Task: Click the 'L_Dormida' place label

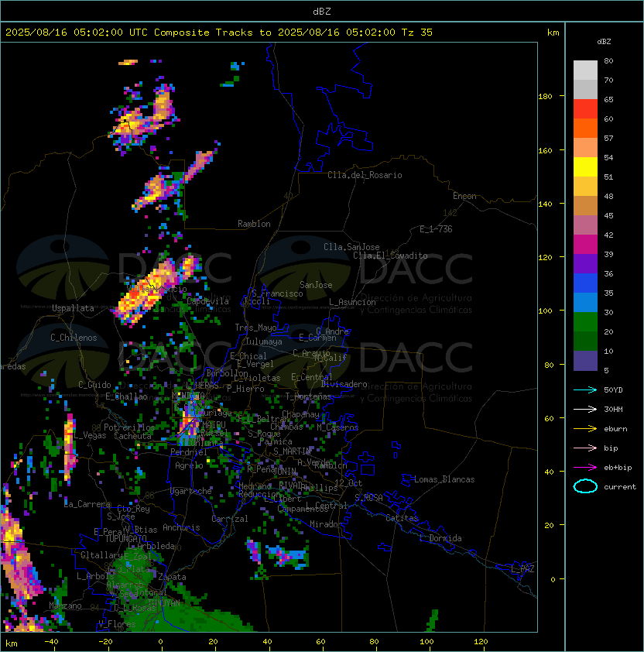Action: coord(440,538)
